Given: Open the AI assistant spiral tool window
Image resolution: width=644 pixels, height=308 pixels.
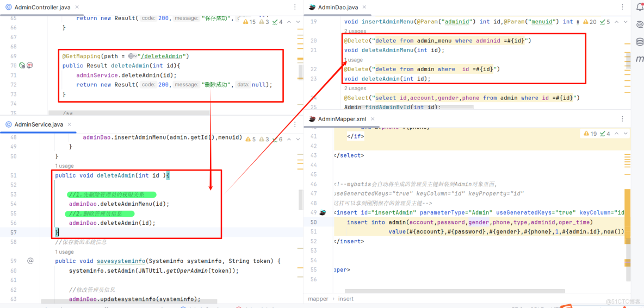Looking at the screenshot, I should [639, 24].
